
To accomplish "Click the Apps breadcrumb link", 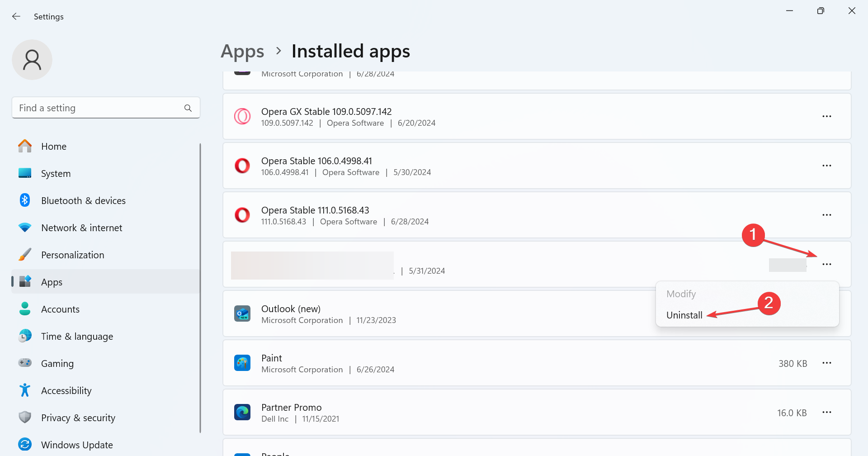I will (x=242, y=52).
